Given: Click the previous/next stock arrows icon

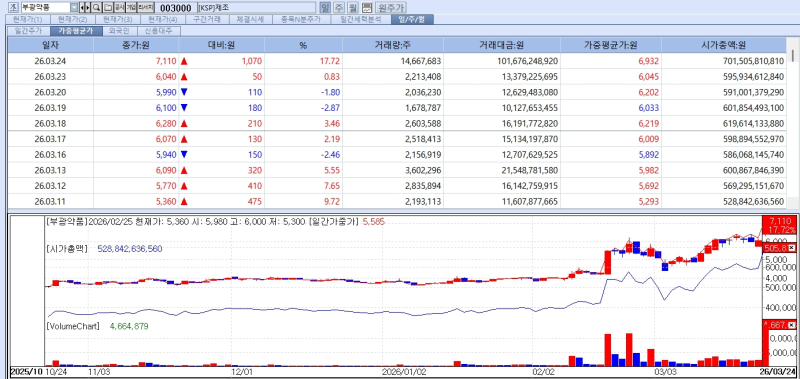Looking at the screenshot, I should [x=85, y=8].
